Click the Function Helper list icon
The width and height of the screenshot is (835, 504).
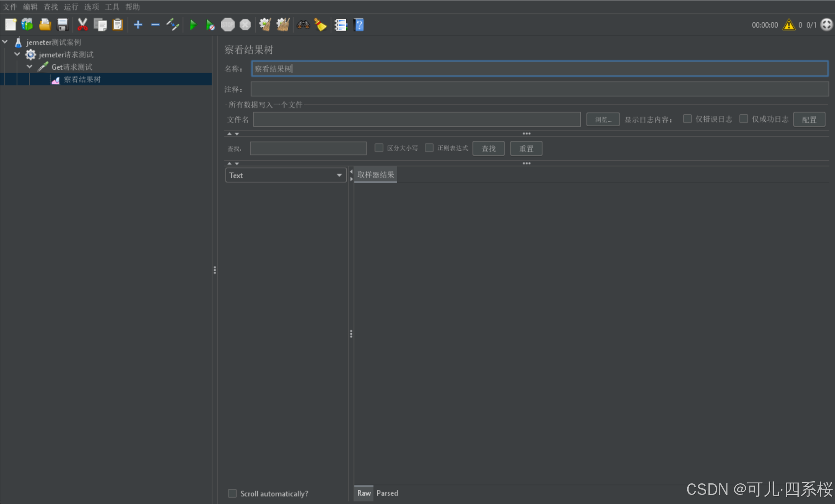pyautogui.click(x=341, y=25)
